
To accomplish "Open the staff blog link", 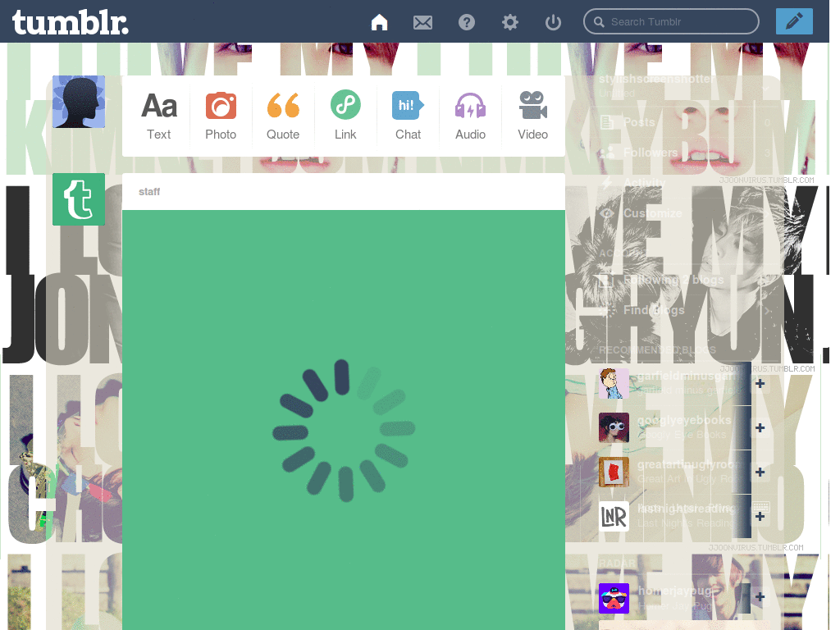I will (x=149, y=192).
